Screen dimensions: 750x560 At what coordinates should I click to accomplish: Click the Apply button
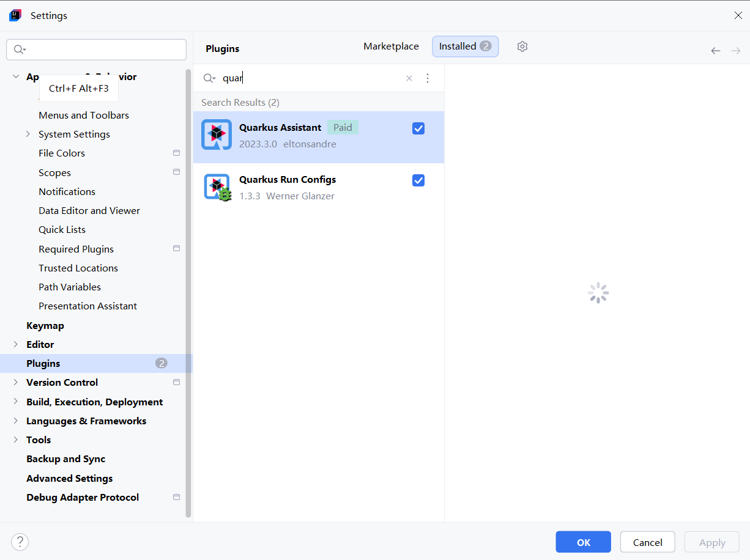pyautogui.click(x=712, y=542)
